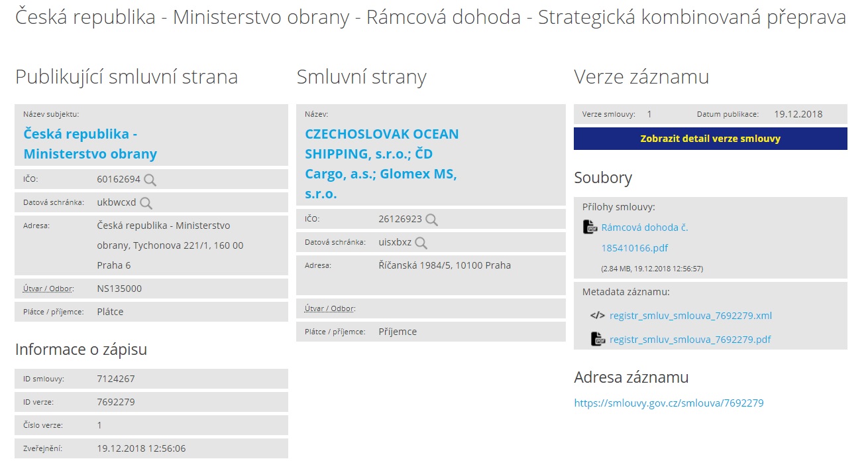This screenshot has height=461, width=868.
Task: Click the Metadata záznamu label
Action: click(x=626, y=292)
